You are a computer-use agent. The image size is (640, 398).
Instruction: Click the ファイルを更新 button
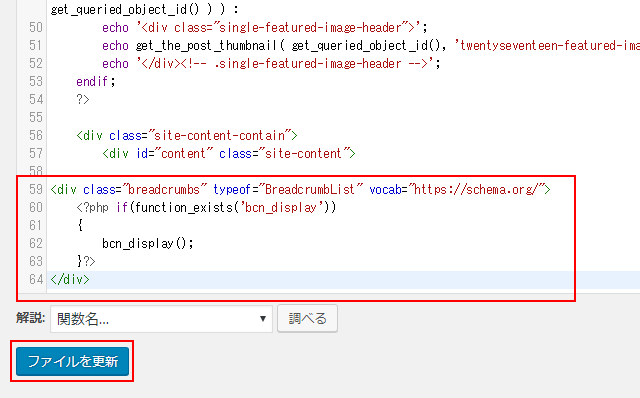pyautogui.click(x=73, y=361)
